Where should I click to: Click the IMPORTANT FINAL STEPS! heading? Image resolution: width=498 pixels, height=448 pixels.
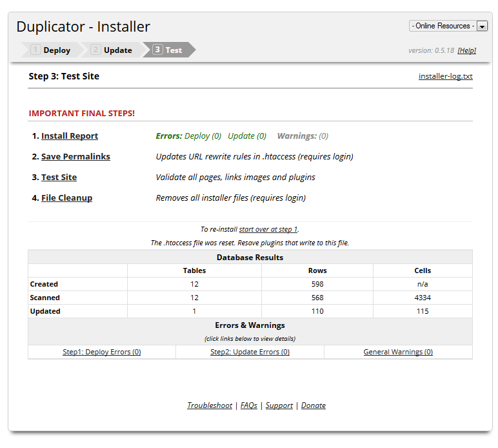(x=82, y=114)
